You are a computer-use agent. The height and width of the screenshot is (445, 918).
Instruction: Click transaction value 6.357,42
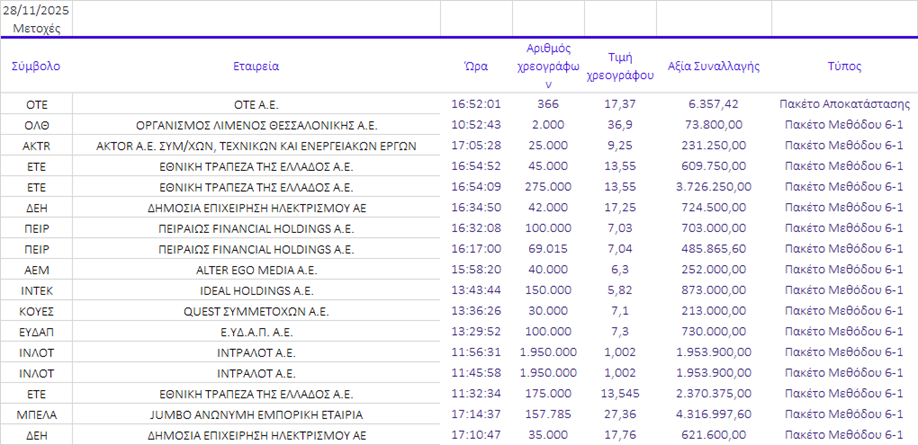pos(714,104)
